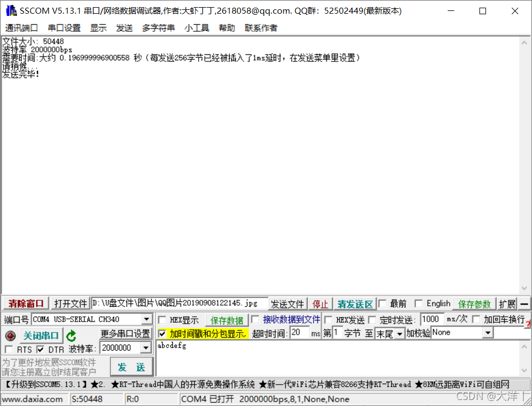Screen dimensions: 532x406
Task: Click the scrolling advertisement banner text
Action: pyautogui.click(x=257, y=385)
